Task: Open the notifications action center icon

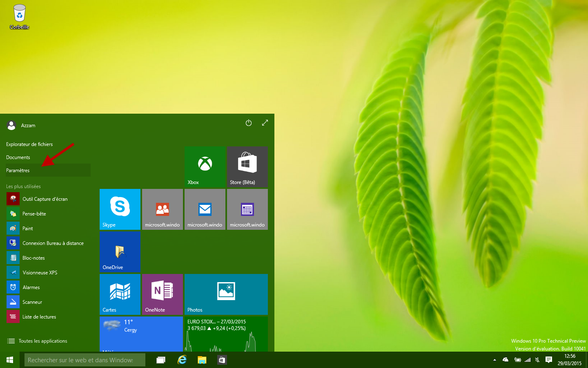Action: [x=549, y=360]
